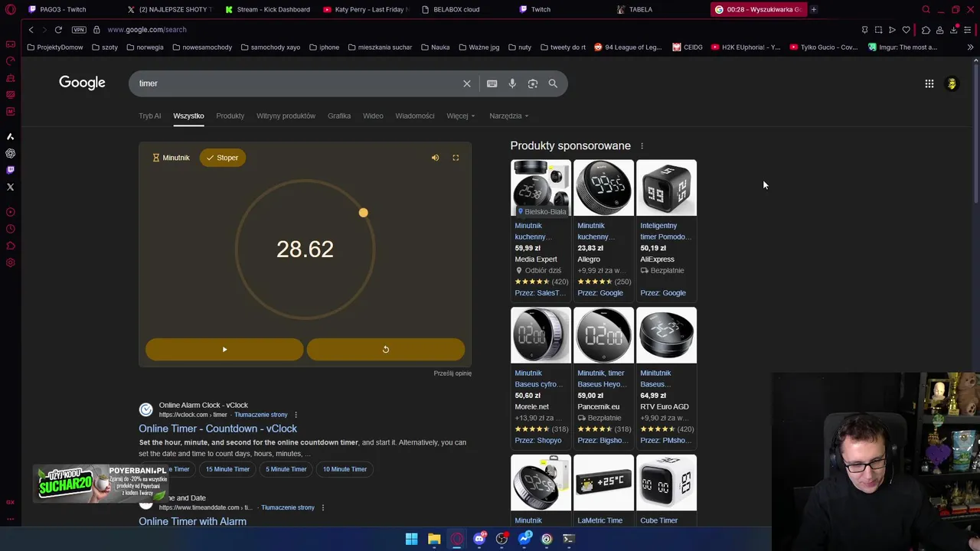
Task: Start the stopwatch with the play button
Action: 224,350
